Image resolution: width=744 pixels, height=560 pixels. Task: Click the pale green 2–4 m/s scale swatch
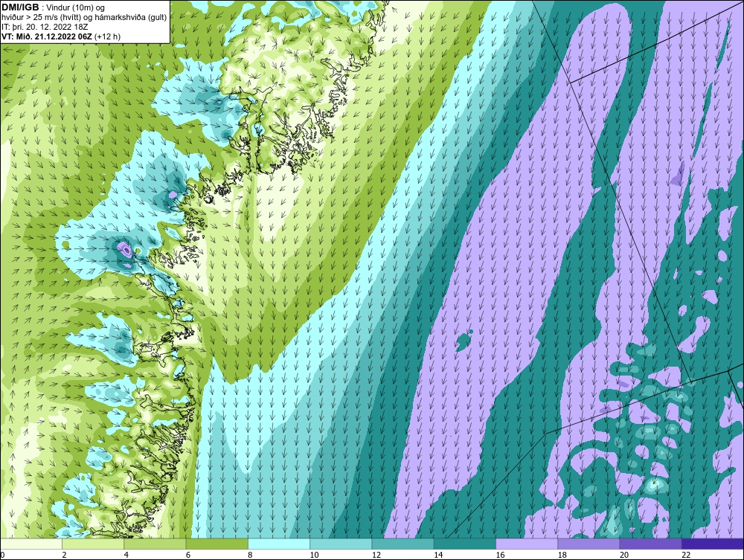93,544
